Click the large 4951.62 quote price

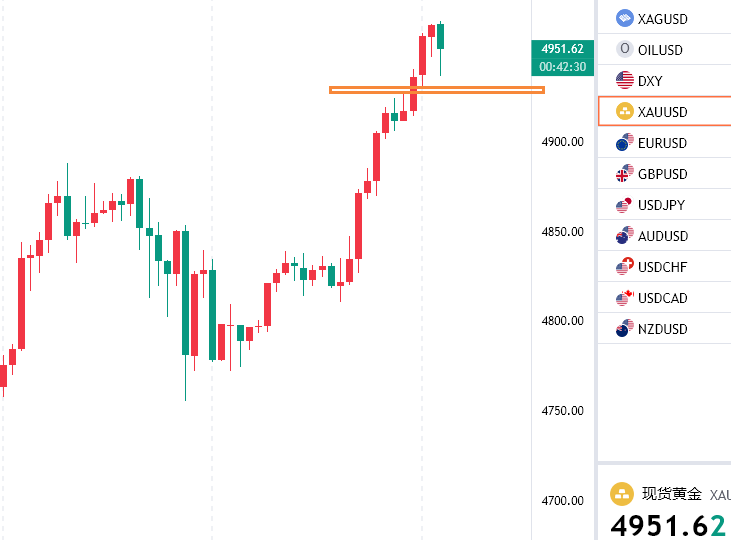click(x=668, y=525)
